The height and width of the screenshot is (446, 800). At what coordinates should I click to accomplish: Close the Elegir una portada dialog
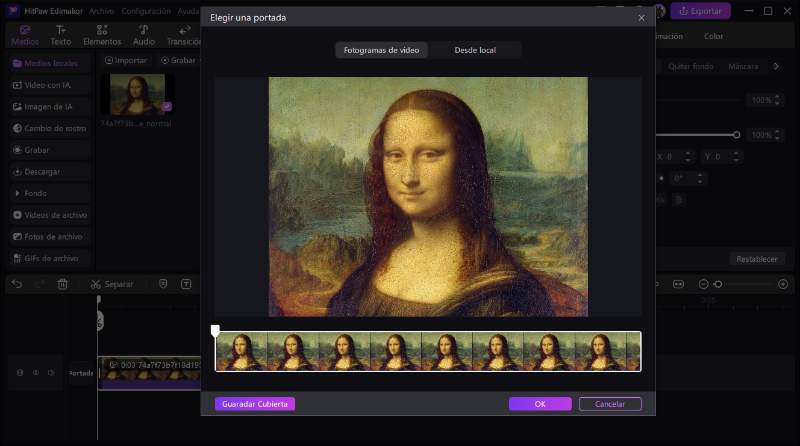click(641, 18)
